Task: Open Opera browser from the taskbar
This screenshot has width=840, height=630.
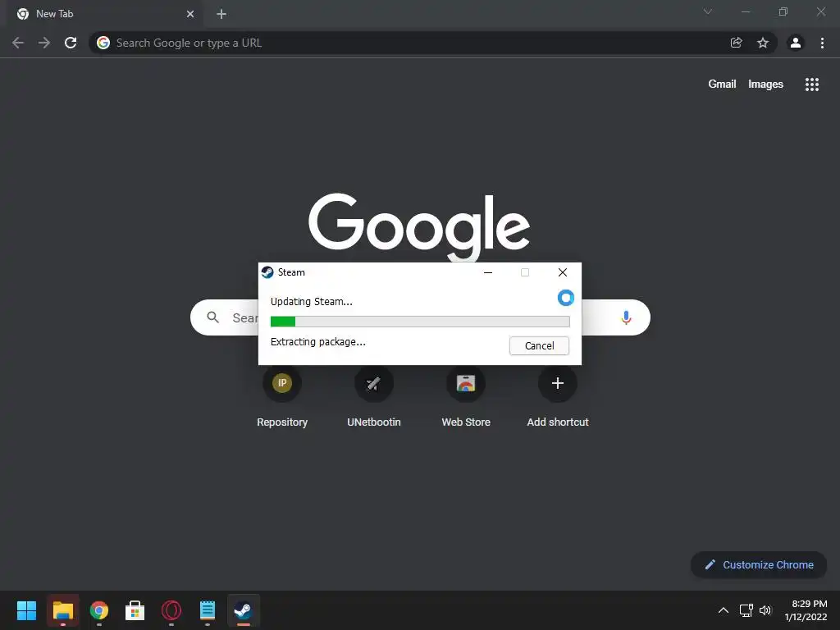Action: point(171,610)
